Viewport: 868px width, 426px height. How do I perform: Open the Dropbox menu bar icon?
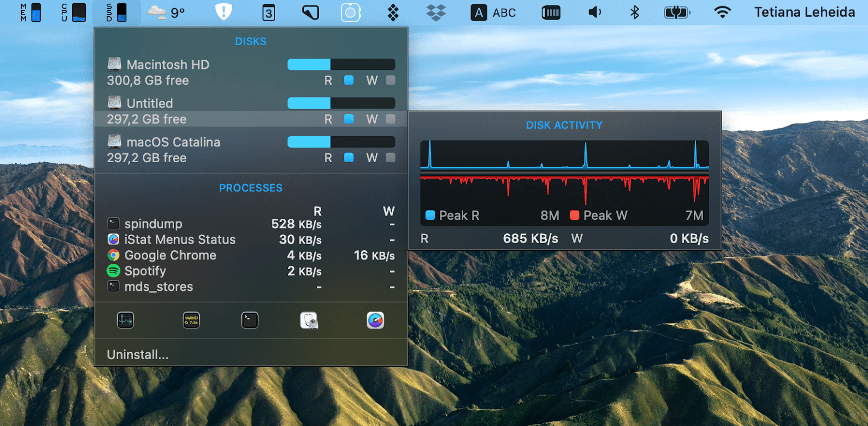point(436,12)
